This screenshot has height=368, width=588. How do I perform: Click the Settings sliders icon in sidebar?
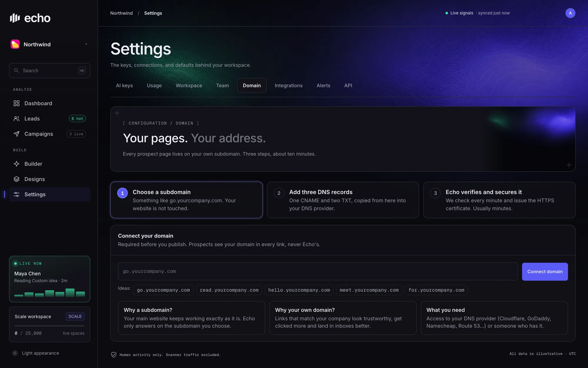(16, 194)
